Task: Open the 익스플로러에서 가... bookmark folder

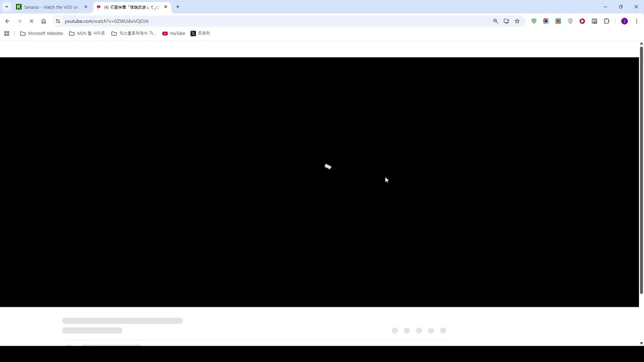Action: coord(133,33)
